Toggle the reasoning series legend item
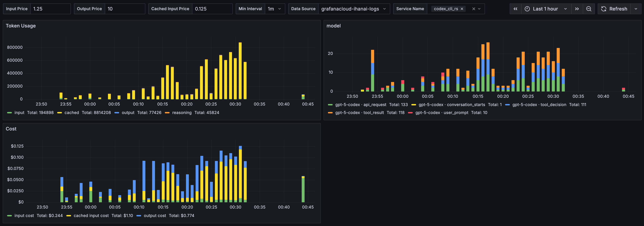Screen dimensions: 644x226 pos(182,113)
